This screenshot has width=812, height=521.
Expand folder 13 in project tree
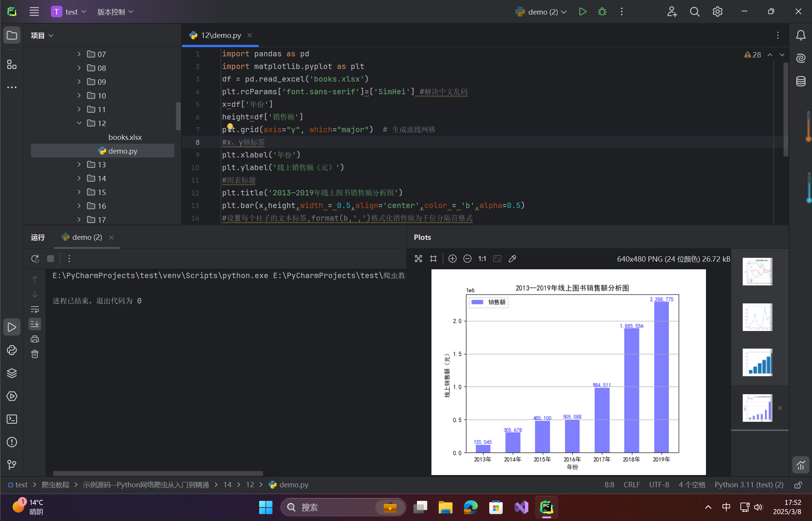(x=79, y=165)
